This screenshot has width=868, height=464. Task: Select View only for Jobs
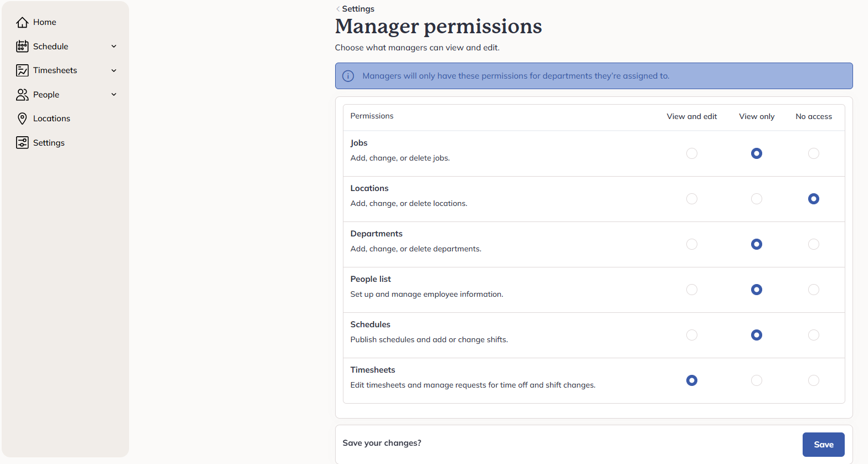pyautogui.click(x=757, y=153)
